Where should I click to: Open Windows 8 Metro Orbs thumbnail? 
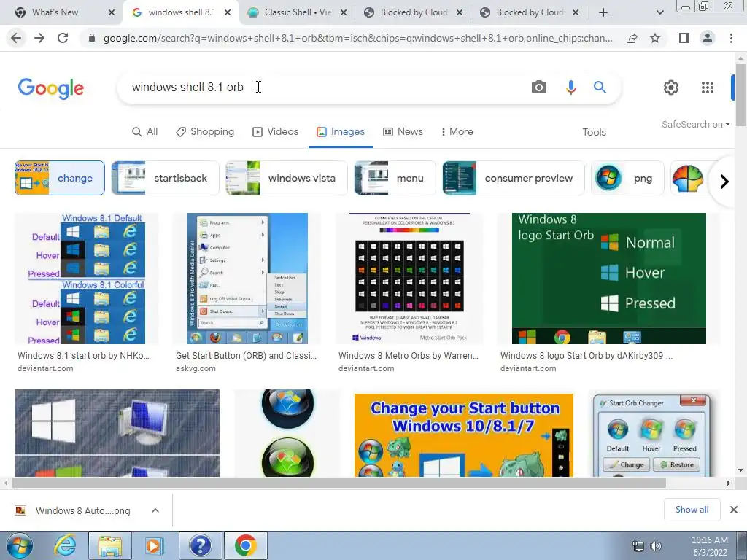click(x=409, y=279)
